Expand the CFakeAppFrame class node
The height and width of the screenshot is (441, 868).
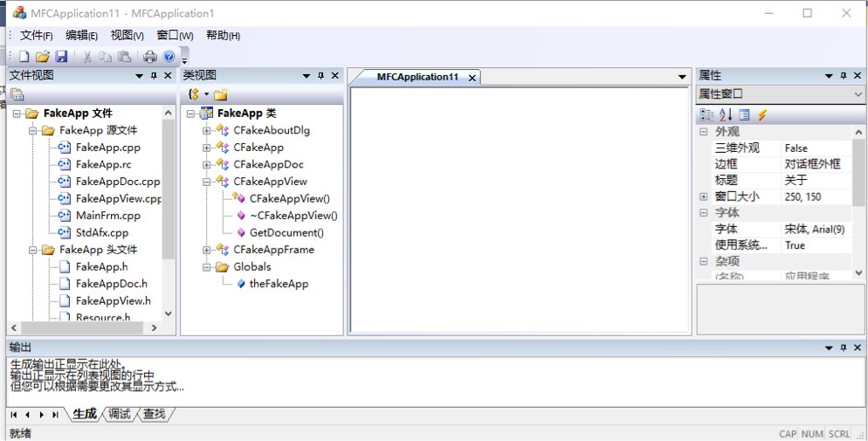tap(206, 250)
